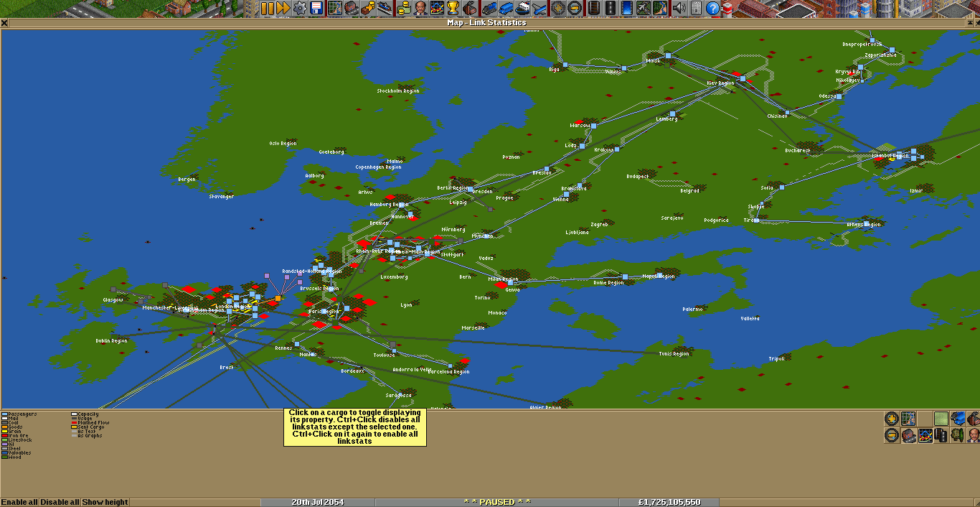
Task: Click the Enable all button
Action: [20, 502]
